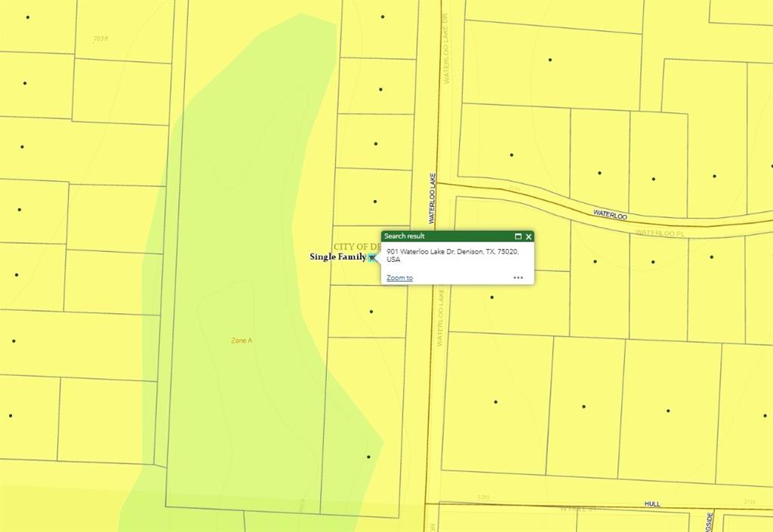Select the search result location marker
773x532 pixels.
pyautogui.click(x=372, y=258)
